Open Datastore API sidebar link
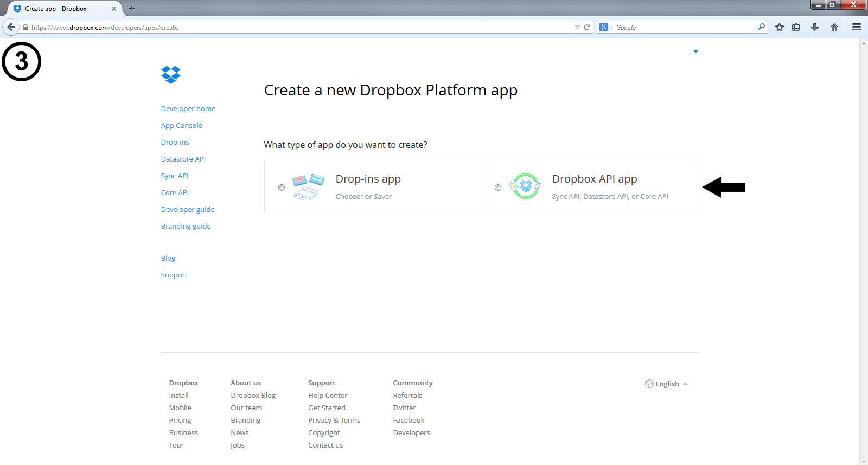 pyautogui.click(x=183, y=159)
